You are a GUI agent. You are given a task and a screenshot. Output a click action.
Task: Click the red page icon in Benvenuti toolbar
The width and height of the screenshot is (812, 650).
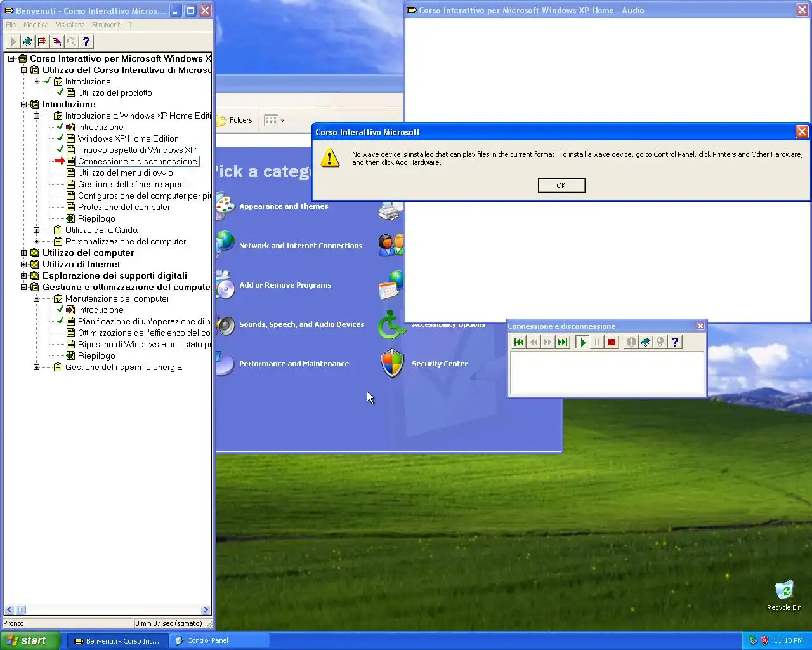[42, 42]
